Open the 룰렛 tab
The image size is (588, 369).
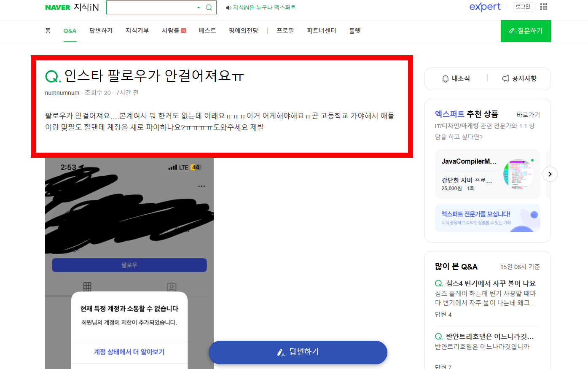[x=355, y=31]
